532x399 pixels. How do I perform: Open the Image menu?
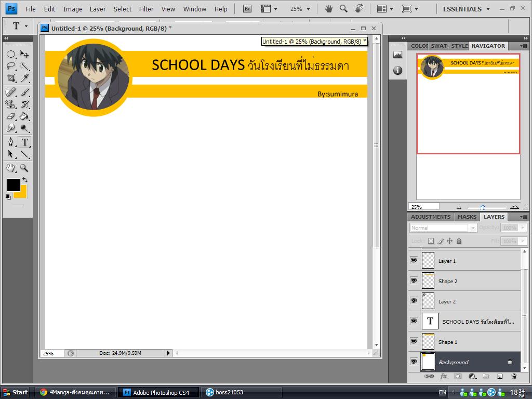pos(73,9)
